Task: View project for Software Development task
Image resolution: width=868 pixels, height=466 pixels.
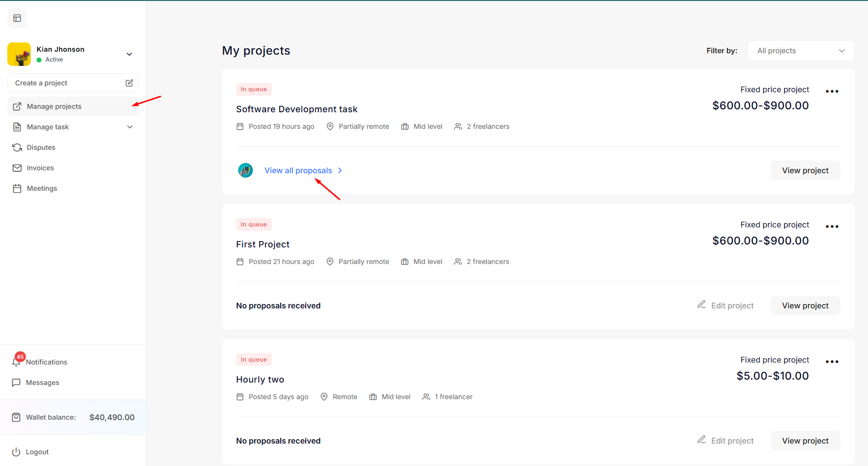Action: pyautogui.click(x=805, y=170)
